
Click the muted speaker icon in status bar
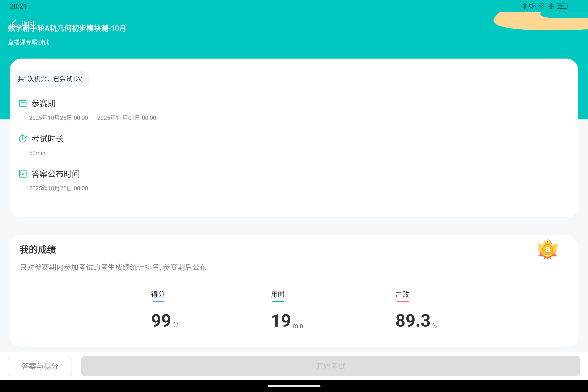[x=532, y=6]
